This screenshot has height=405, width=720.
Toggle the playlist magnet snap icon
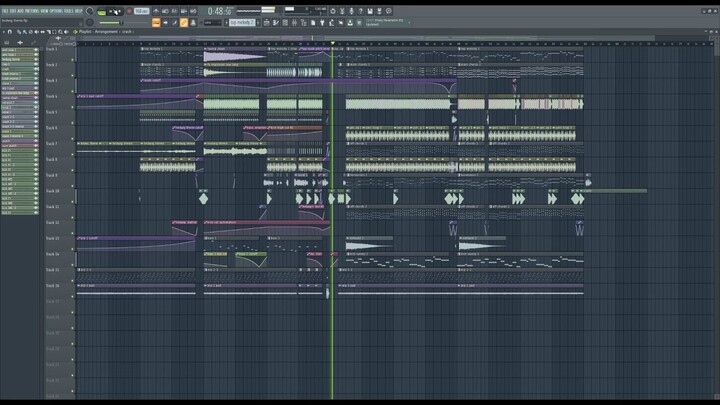(x=10, y=32)
